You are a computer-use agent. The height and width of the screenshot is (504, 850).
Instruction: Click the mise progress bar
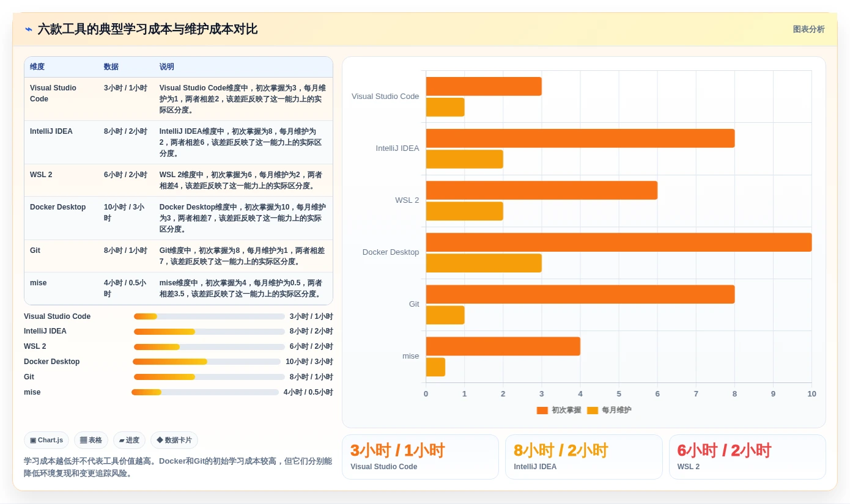205,392
